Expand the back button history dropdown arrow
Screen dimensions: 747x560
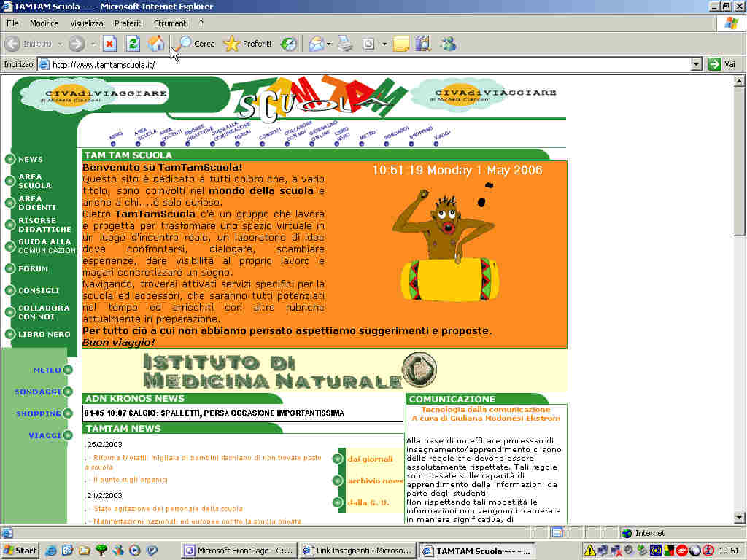(60, 44)
